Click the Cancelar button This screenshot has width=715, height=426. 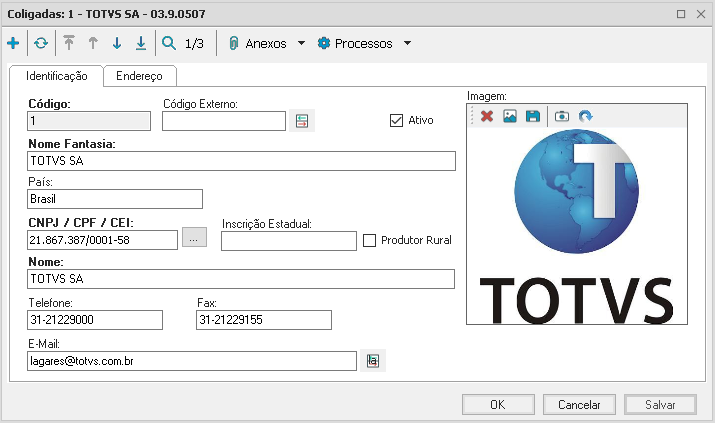pyautogui.click(x=579, y=405)
